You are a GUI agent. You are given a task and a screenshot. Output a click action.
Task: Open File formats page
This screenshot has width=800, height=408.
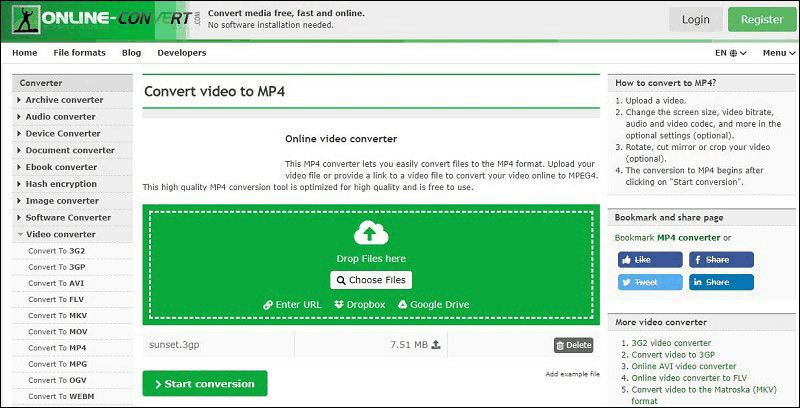pyautogui.click(x=80, y=53)
